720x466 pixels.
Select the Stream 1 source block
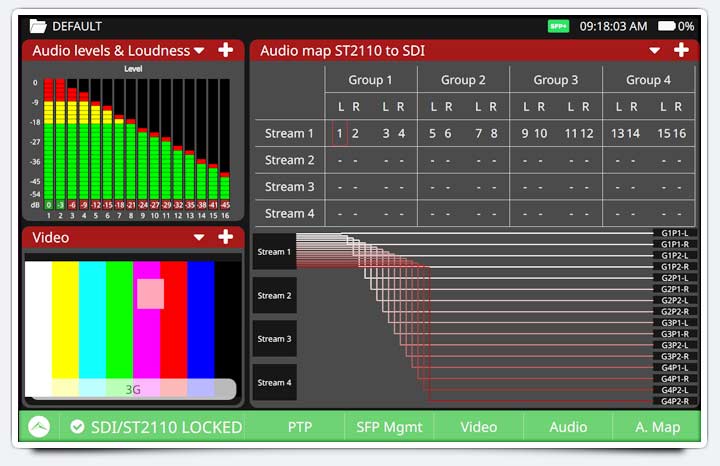coord(274,252)
